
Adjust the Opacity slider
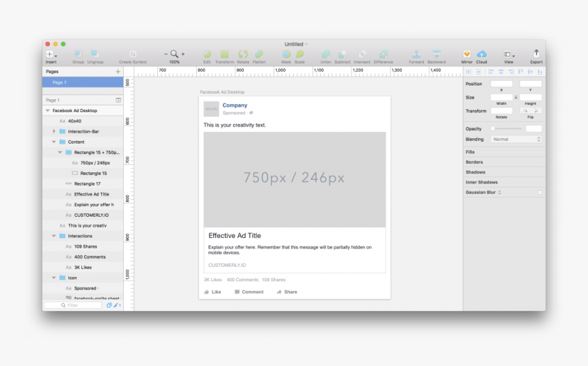tap(506, 129)
